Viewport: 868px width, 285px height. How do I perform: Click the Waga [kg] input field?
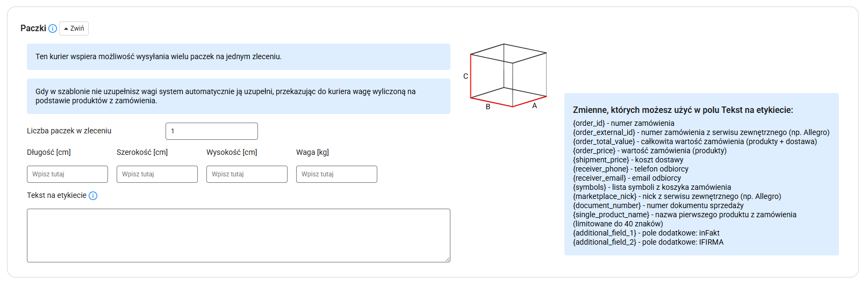(x=336, y=174)
